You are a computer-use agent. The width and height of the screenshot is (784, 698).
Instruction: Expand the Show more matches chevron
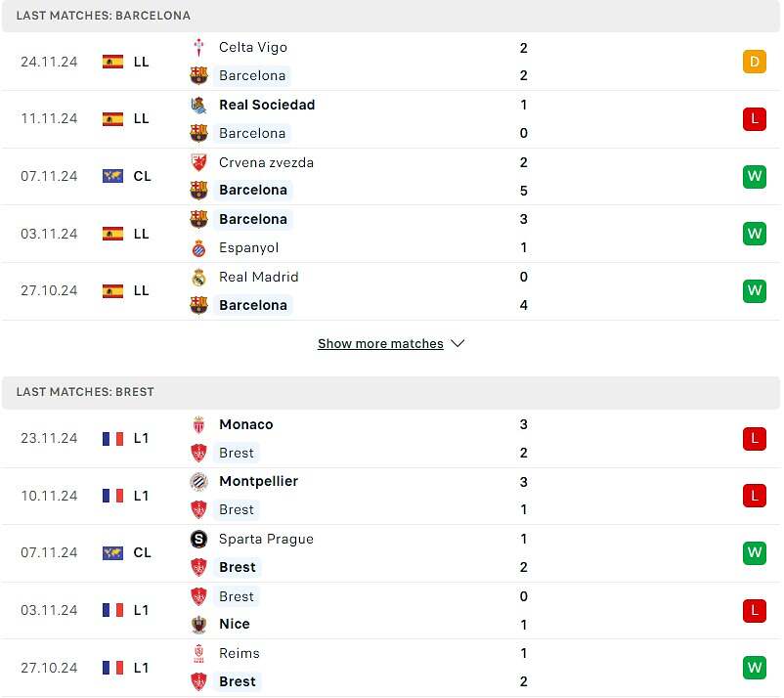[x=457, y=344]
